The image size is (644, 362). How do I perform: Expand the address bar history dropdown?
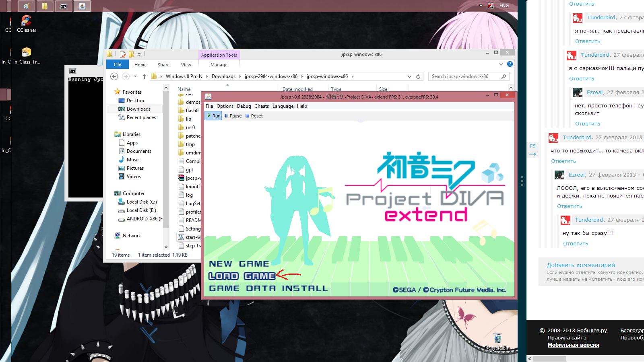pyautogui.click(x=409, y=76)
